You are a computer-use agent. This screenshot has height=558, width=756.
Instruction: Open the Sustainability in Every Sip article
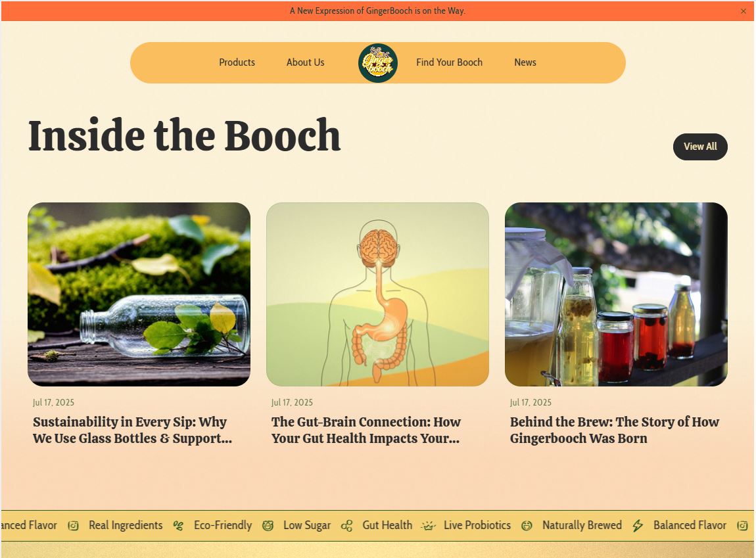[133, 430]
